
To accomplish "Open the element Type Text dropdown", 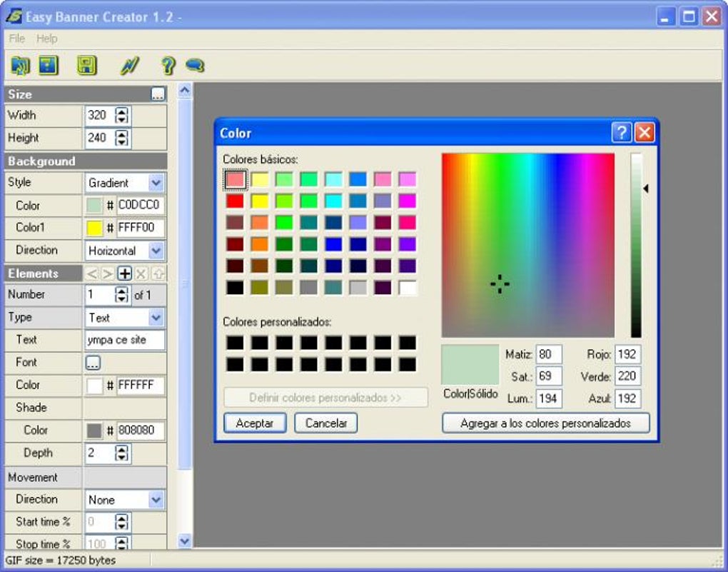I will tap(156, 318).
